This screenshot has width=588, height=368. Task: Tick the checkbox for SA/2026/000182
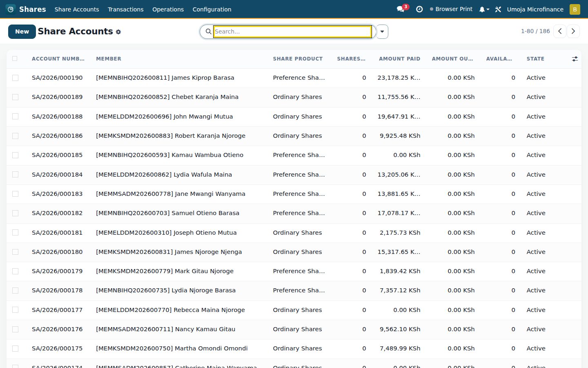[x=15, y=213]
